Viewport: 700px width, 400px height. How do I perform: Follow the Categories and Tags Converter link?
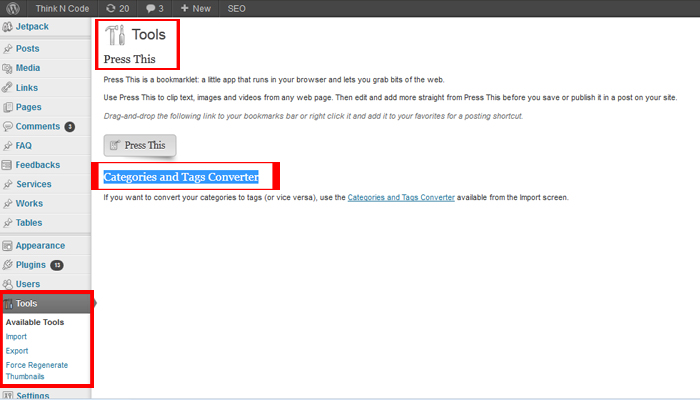click(x=401, y=197)
